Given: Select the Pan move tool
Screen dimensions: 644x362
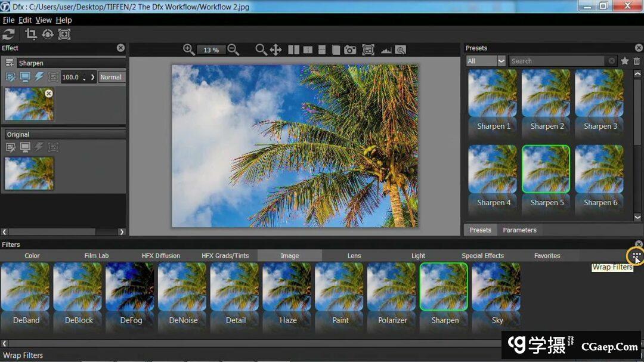Looking at the screenshot, I should click(275, 49).
